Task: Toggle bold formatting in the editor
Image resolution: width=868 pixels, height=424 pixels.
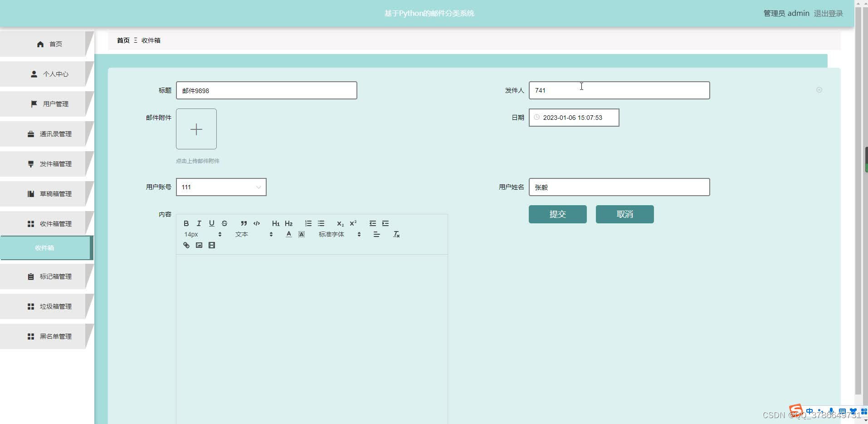Action: coord(186,223)
